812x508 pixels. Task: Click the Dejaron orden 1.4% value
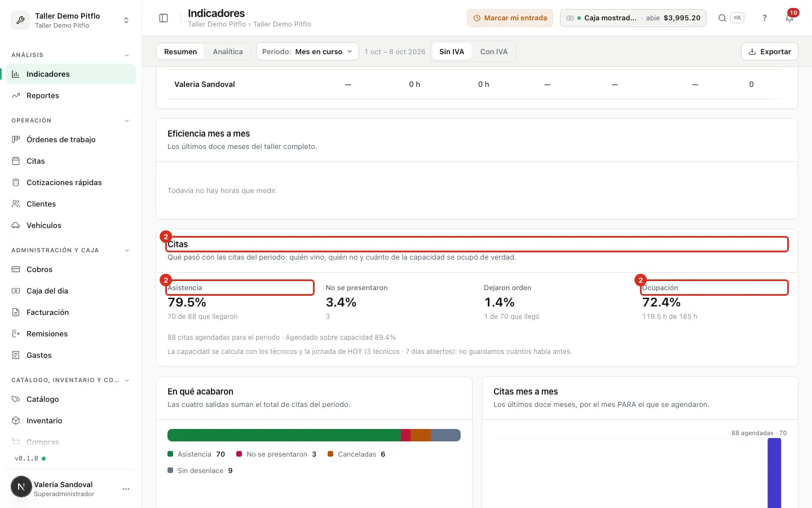click(499, 303)
